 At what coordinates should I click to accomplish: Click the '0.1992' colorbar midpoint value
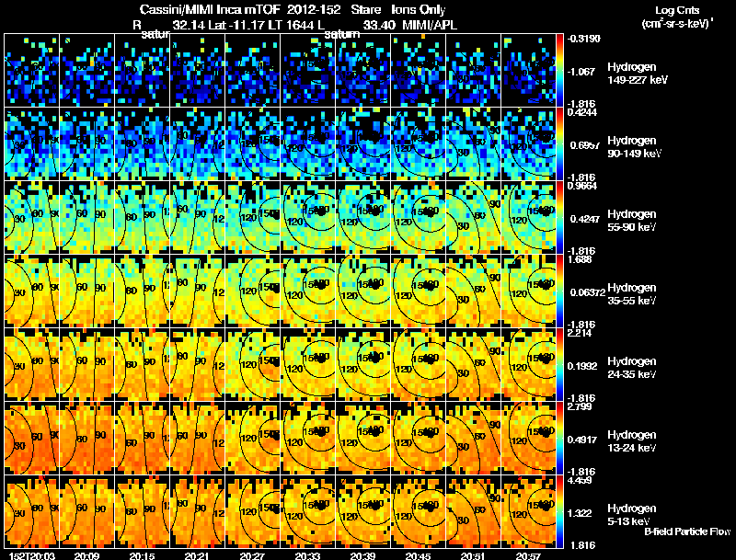click(582, 366)
